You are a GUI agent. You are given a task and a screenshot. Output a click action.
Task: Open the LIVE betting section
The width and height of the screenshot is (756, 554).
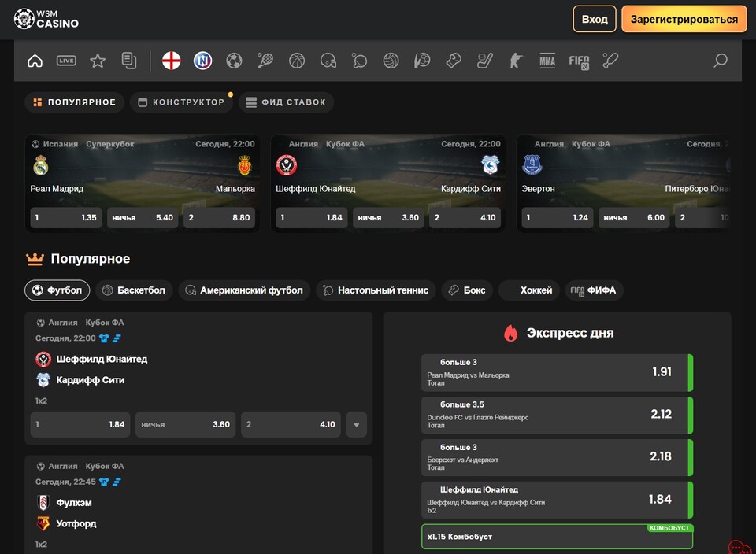[66, 61]
